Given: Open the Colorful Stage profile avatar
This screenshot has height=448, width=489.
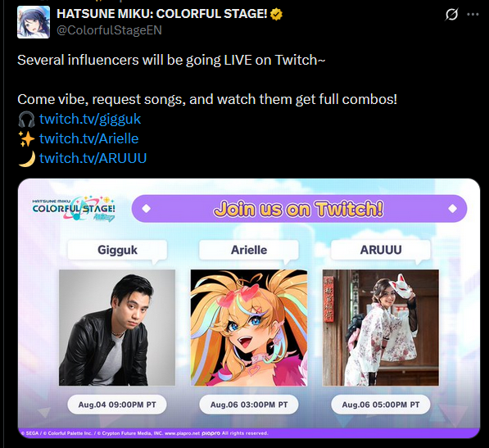Looking at the screenshot, I should click(34, 22).
